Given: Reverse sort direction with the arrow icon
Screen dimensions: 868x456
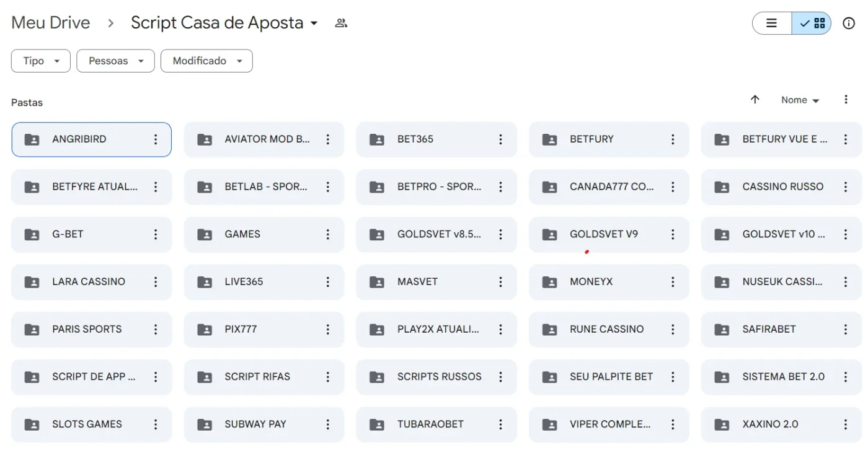Looking at the screenshot, I should [755, 100].
